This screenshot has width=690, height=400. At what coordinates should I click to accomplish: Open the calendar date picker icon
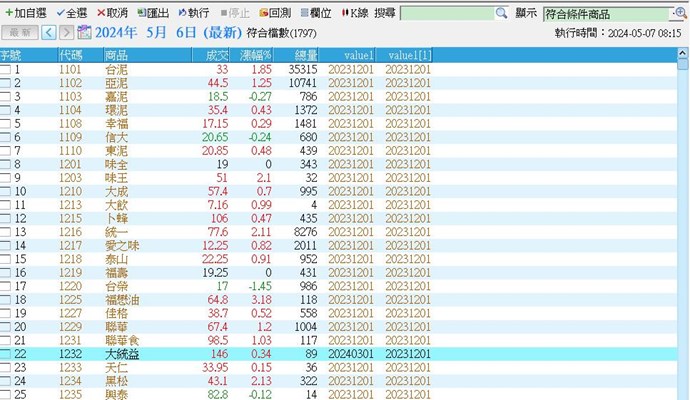[x=83, y=32]
